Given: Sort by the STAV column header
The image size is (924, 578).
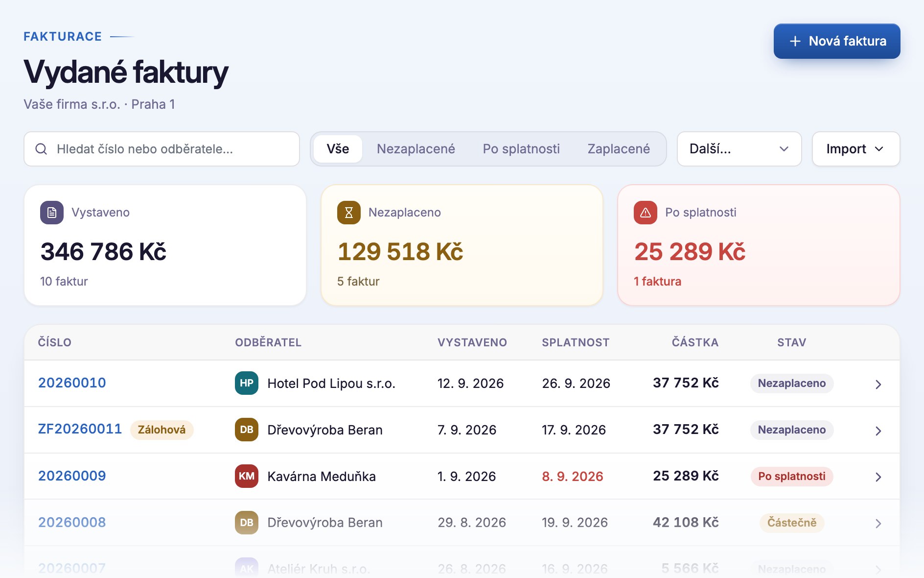Looking at the screenshot, I should coord(792,342).
